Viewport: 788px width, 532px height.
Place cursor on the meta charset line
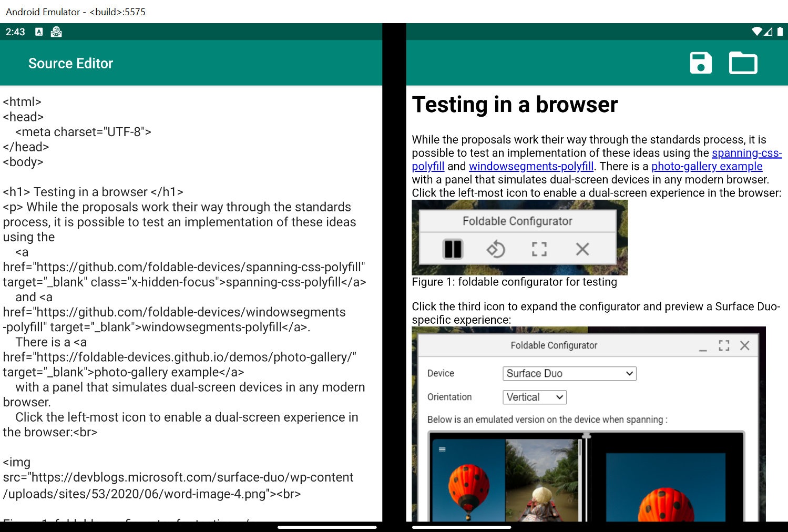coord(84,132)
